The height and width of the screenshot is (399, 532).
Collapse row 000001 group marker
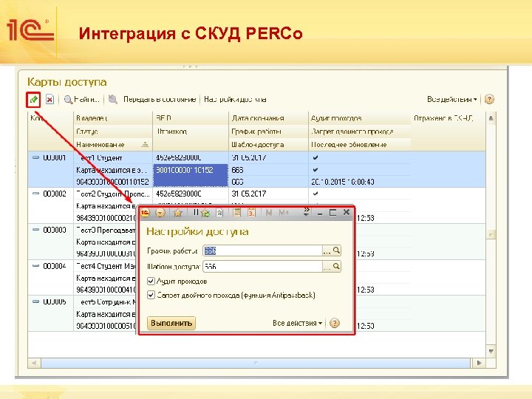pos(35,158)
